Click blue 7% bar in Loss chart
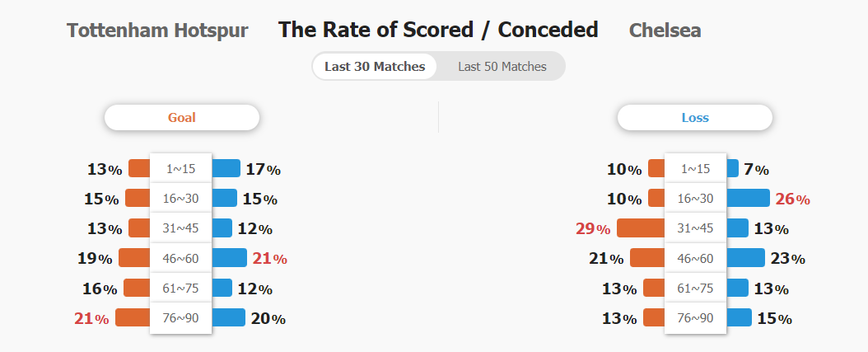 pyautogui.click(x=732, y=168)
